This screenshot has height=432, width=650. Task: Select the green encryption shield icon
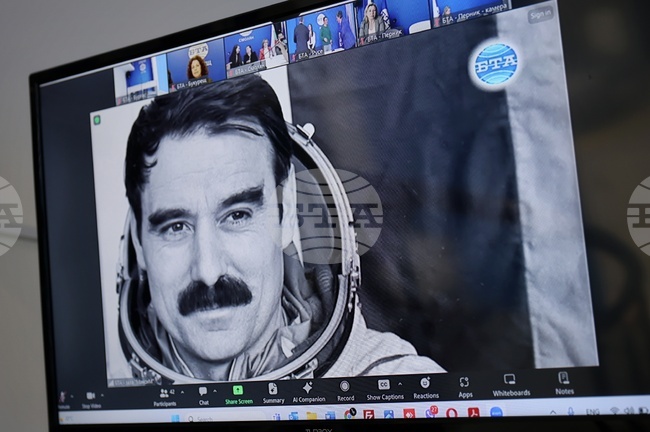tap(97, 120)
